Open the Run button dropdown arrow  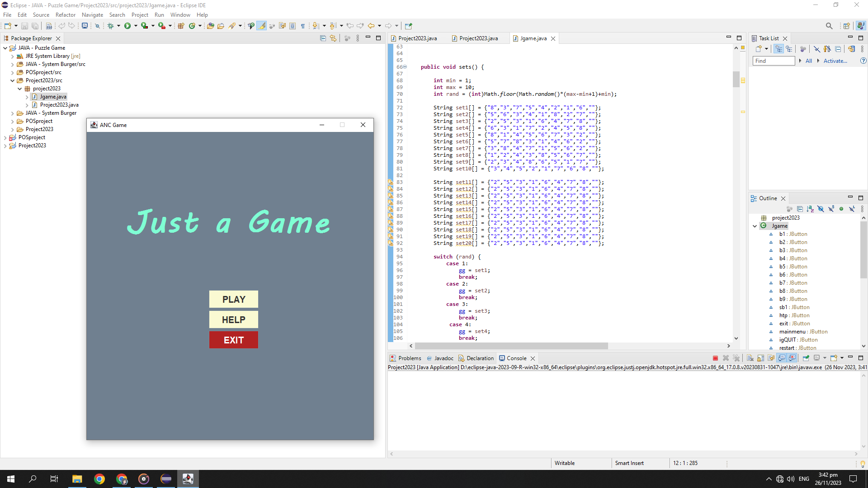pyautogui.click(x=136, y=26)
